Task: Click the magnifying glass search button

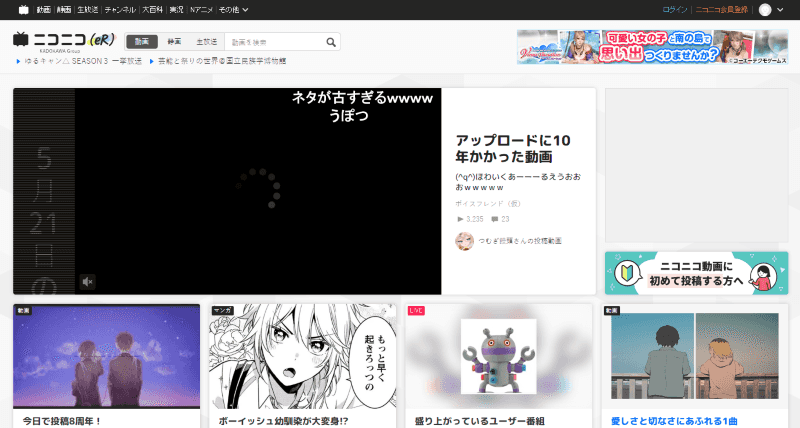Action: (x=331, y=42)
